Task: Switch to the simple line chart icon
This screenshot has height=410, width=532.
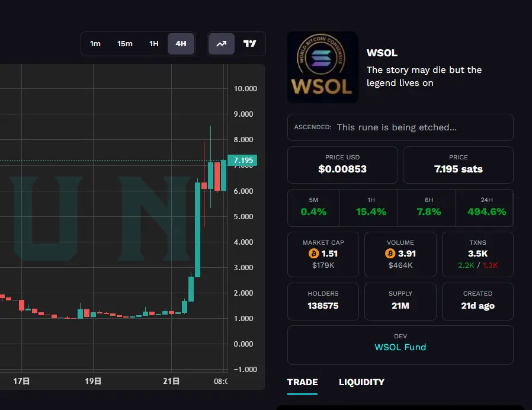Action: pyautogui.click(x=222, y=44)
